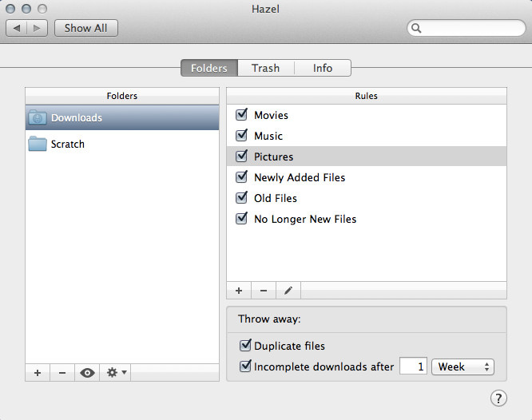Uncheck the Music rule checkbox
The height and width of the screenshot is (420, 532).
pos(241,136)
